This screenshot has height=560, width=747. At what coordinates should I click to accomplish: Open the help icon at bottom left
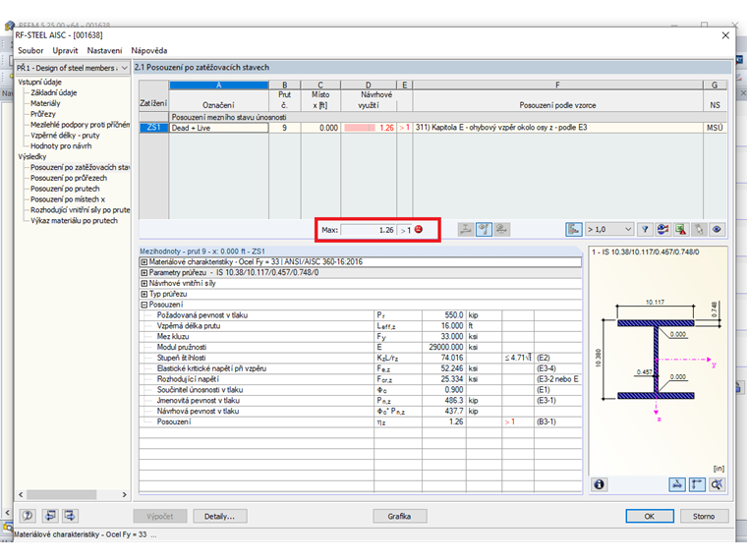pyautogui.click(x=28, y=515)
